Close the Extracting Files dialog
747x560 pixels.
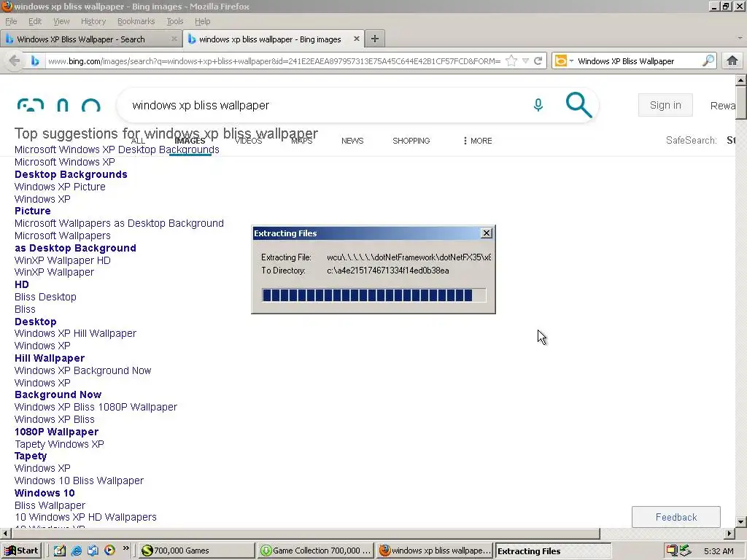pyautogui.click(x=486, y=233)
